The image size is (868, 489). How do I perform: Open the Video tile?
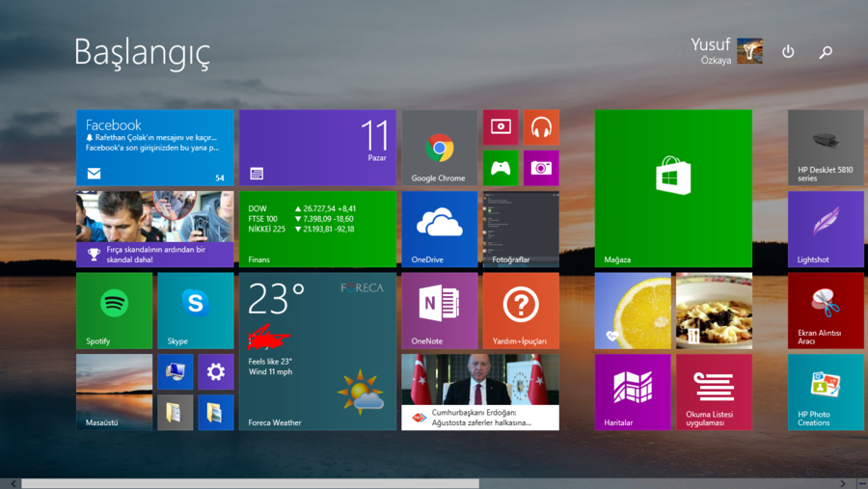click(501, 126)
